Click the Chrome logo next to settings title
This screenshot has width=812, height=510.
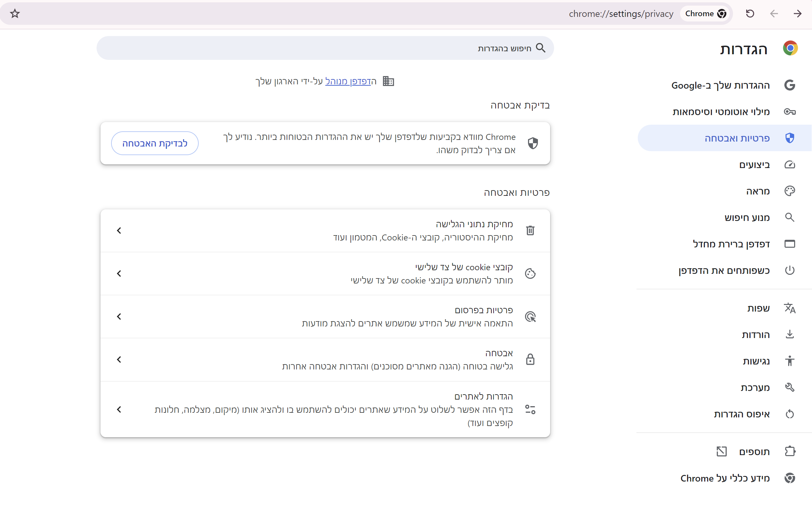(790, 49)
